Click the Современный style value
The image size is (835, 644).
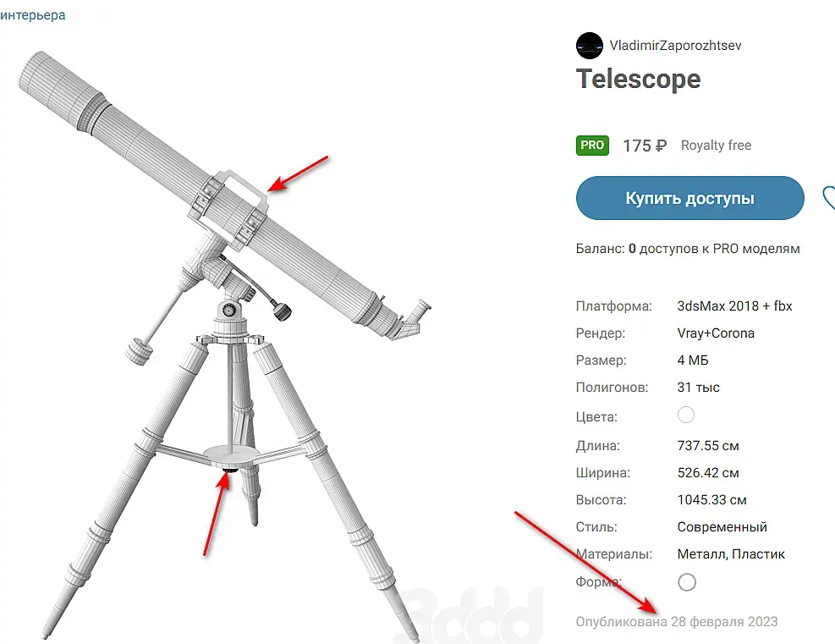tap(722, 527)
